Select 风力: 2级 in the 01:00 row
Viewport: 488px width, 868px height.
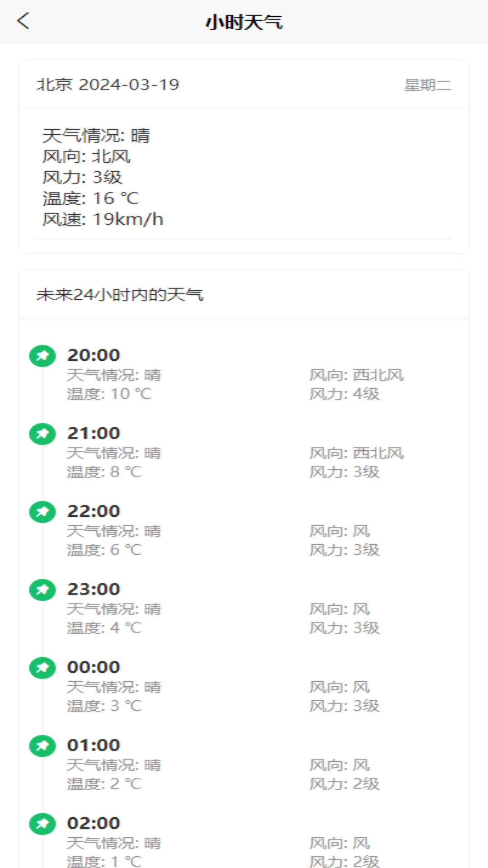point(344,784)
